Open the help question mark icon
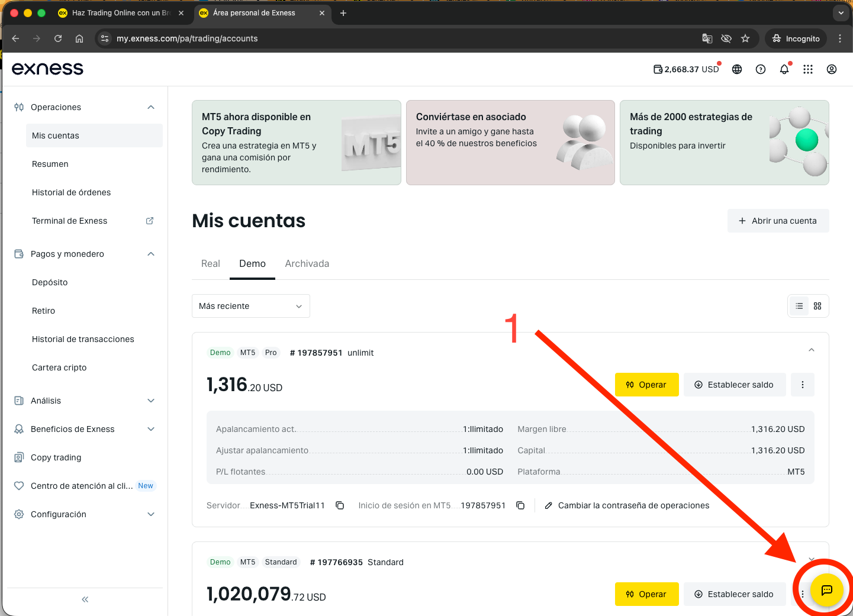 point(761,69)
